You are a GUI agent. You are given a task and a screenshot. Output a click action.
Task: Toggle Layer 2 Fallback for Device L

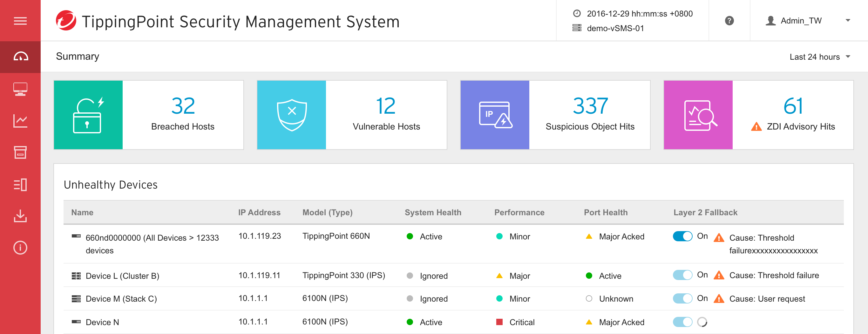(x=682, y=275)
